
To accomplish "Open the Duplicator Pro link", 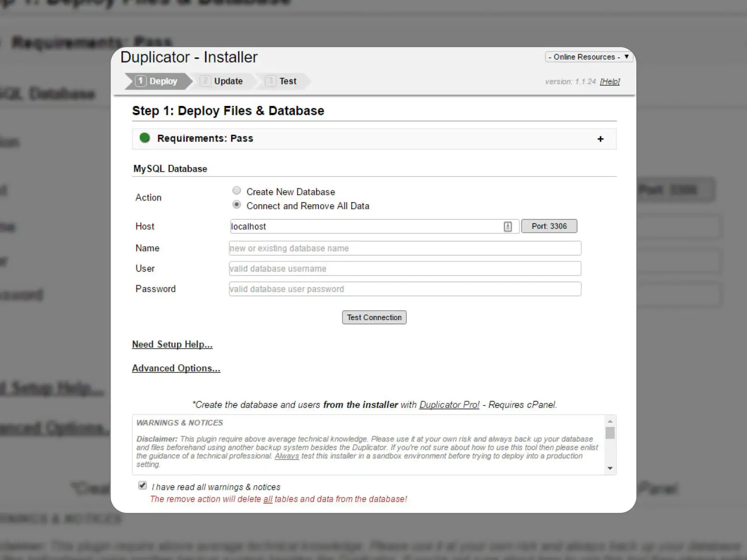I will (449, 405).
